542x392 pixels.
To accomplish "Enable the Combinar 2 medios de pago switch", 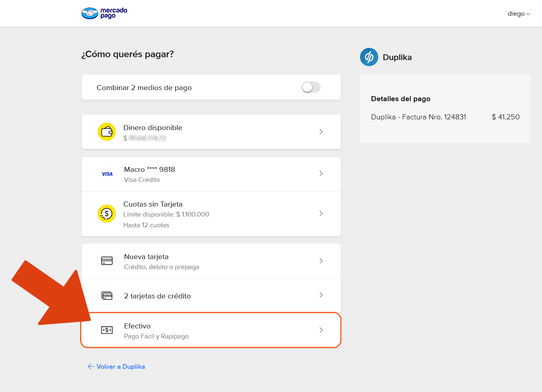I will coord(311,87).
